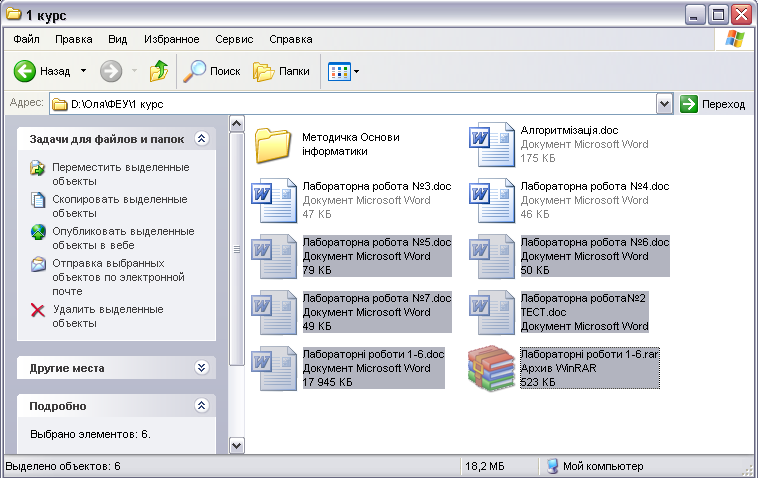Click file name Лабораторні роботи 1-6.rar
Image resolution: width=758 pixels, height=478 pixels.
click(x=589, y=354)
